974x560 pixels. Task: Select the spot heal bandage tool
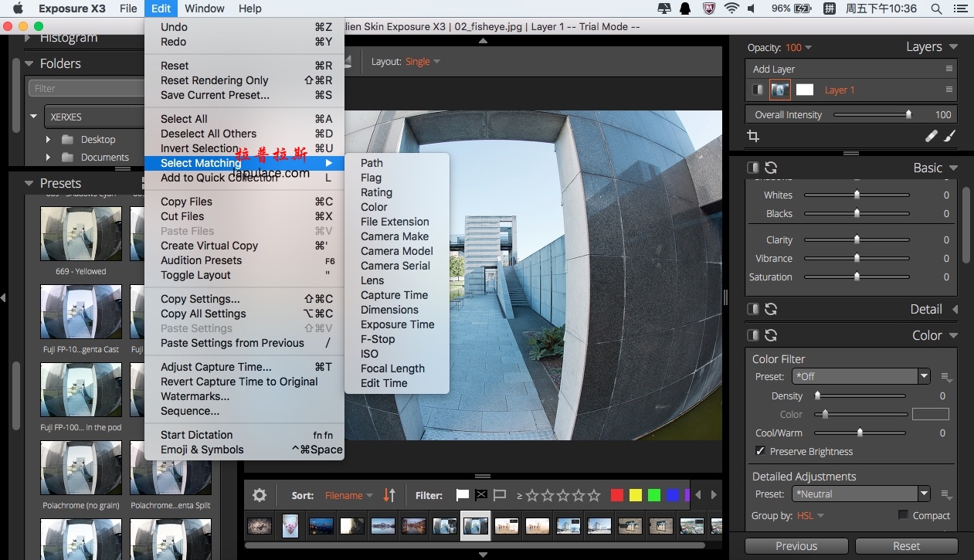[x=932, y=136]
